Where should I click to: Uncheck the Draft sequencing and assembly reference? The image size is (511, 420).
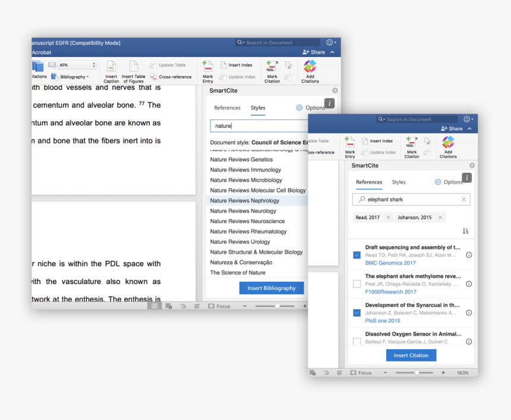tap(357, 255)
